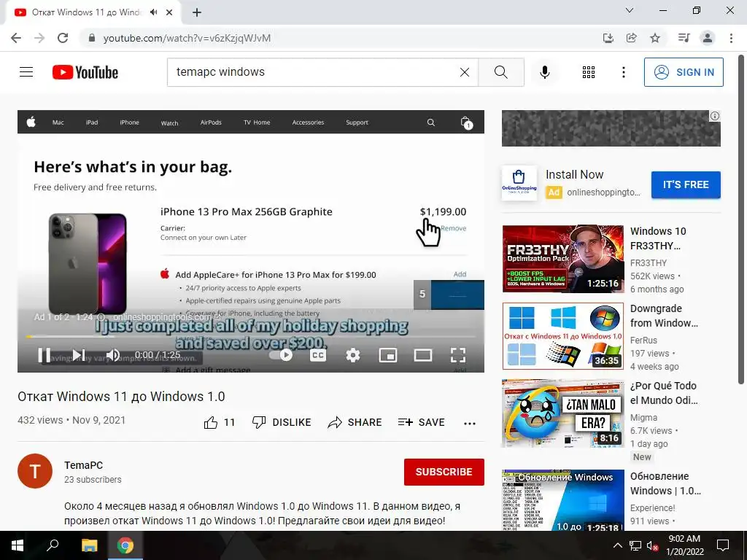
Task: Reload the current page
Action: coord(63,38)
